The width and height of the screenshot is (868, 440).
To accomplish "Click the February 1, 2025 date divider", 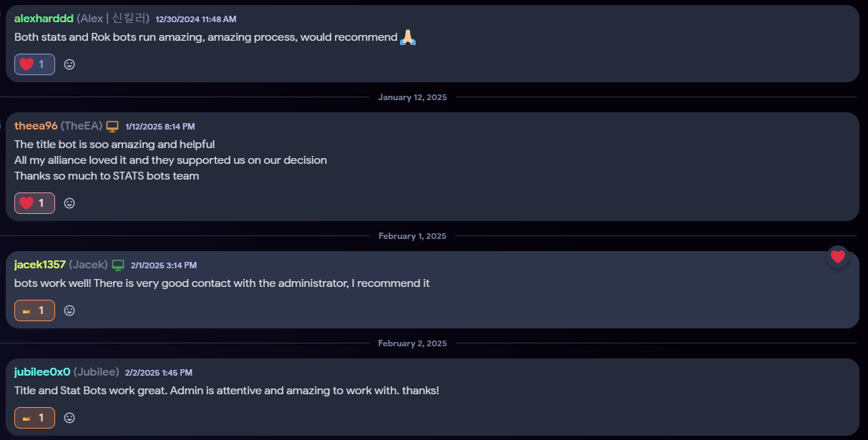I will point(412,236).
